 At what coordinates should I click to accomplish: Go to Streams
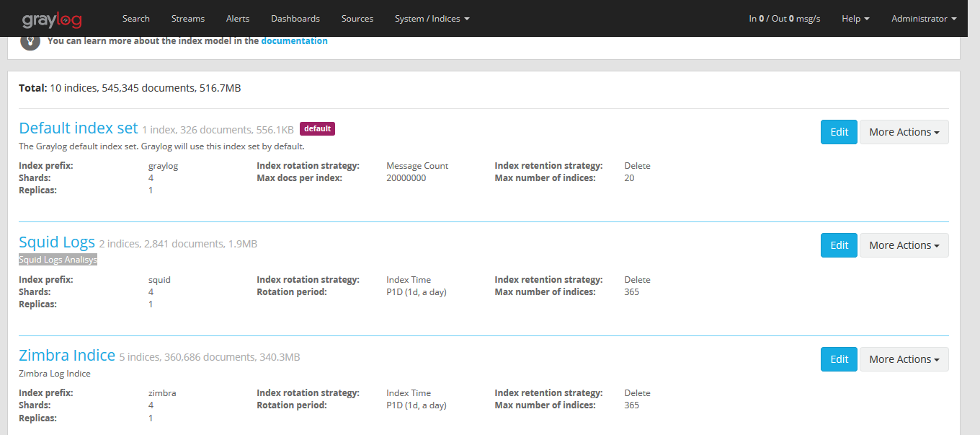point(188,19)
